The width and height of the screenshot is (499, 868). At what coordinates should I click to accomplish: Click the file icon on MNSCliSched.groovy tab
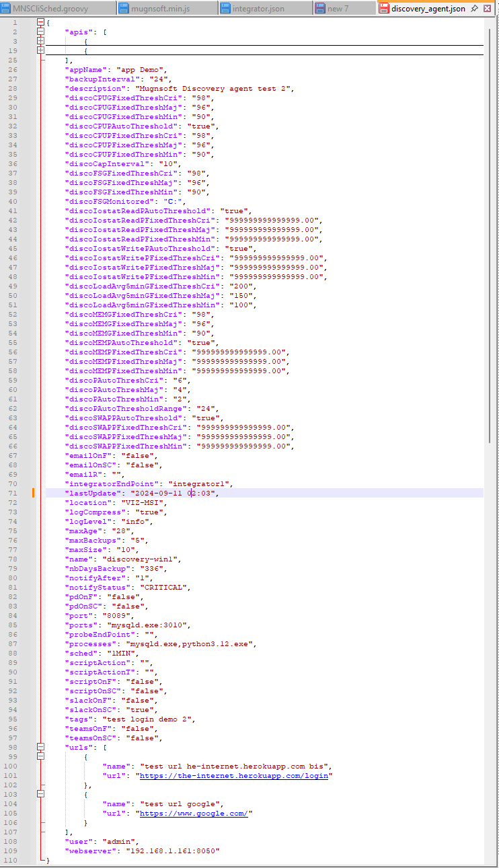coord(6,9)
